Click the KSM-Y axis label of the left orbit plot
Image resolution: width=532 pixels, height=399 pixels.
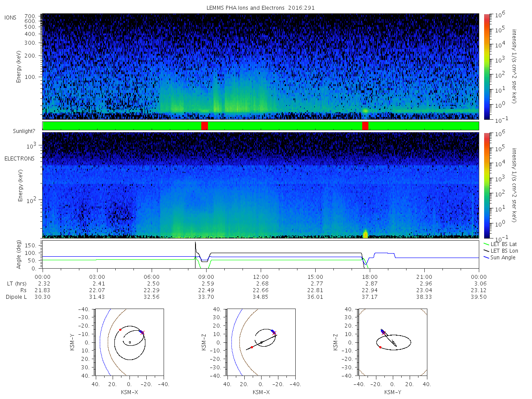pyautogui.click(x=72, y=342)
